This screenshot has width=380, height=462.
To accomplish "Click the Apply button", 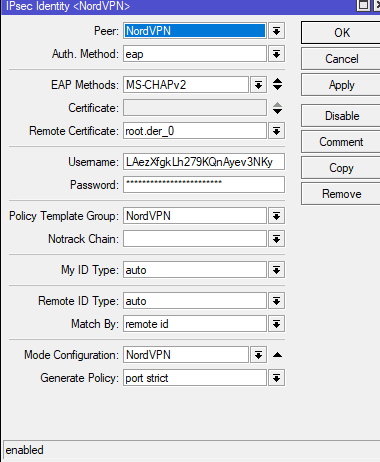I will tap(341, 85).
